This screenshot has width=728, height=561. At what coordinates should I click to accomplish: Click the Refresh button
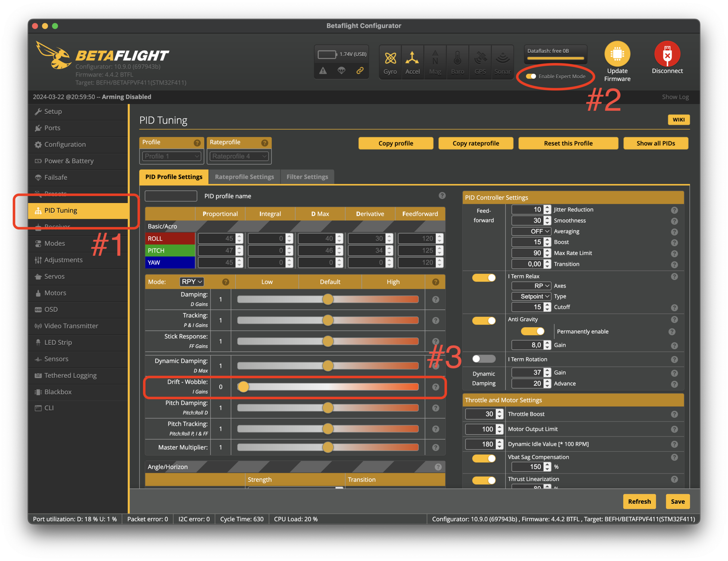[x=639, y=502]
